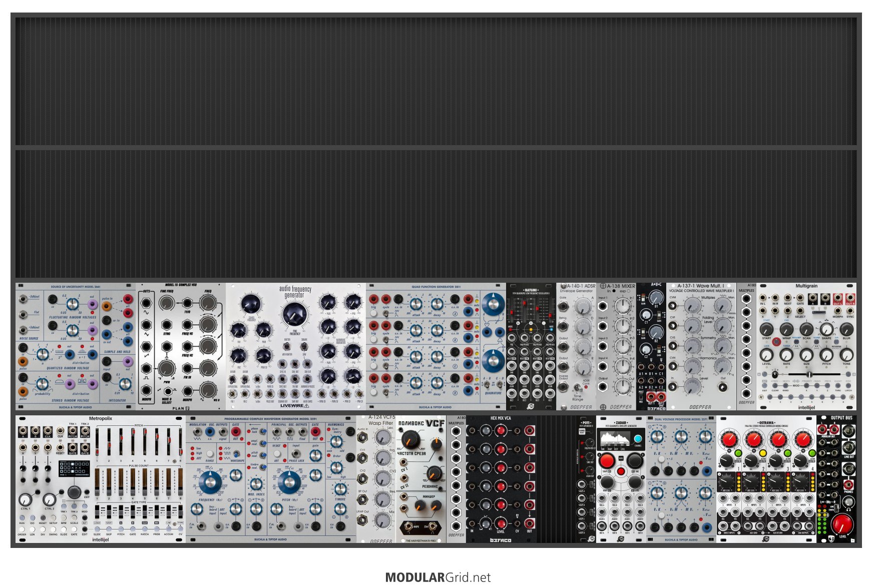877x588 pixels.
Task: Click the large fine frequency knob on Livewire generator
Action: click(294, 314)
